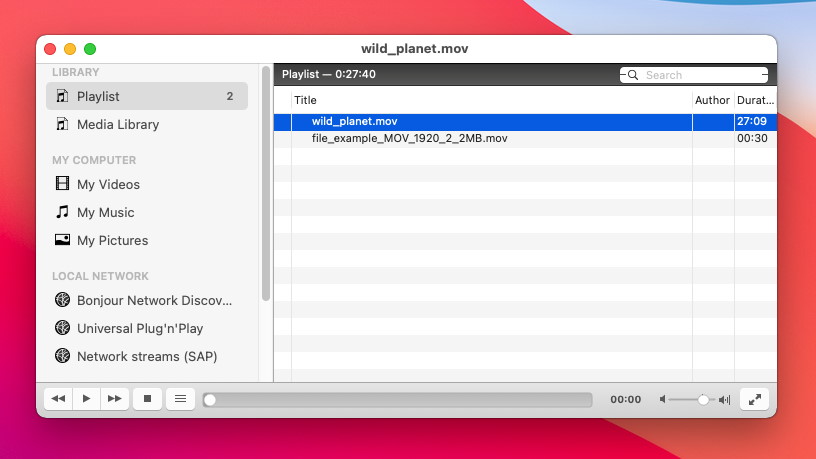Open Media Library in the sidebar
Image resolution: width=816 pixels, height=459 pixels.
click(147, 124)
